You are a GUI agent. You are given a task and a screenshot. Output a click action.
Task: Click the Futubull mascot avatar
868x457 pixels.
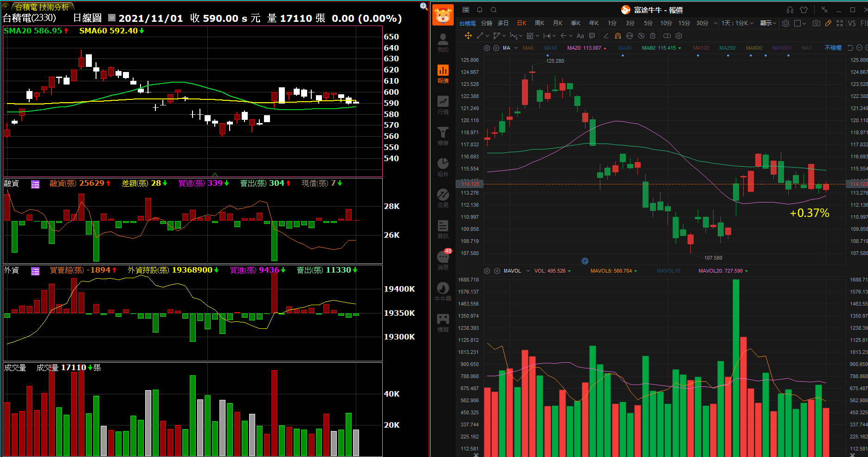pyautogui.click(x=443, y=15)
